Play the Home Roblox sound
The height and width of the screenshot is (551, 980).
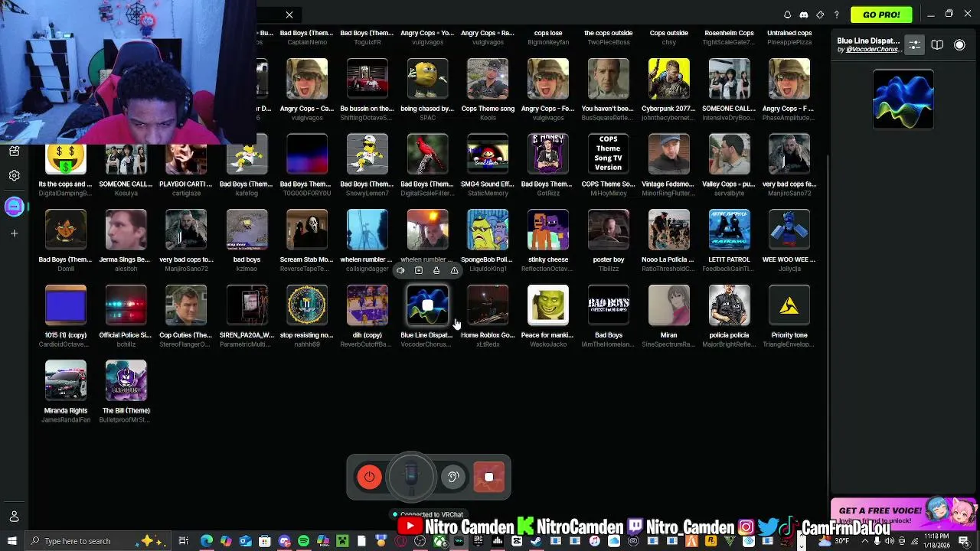click(x=488, y=305)
